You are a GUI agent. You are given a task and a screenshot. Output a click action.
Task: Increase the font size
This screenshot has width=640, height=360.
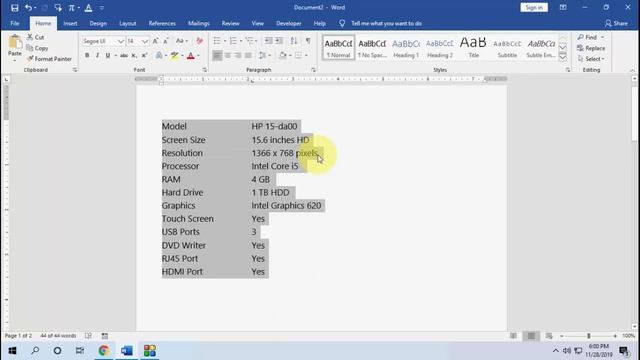pyautogui.click(x=156, y=41)
